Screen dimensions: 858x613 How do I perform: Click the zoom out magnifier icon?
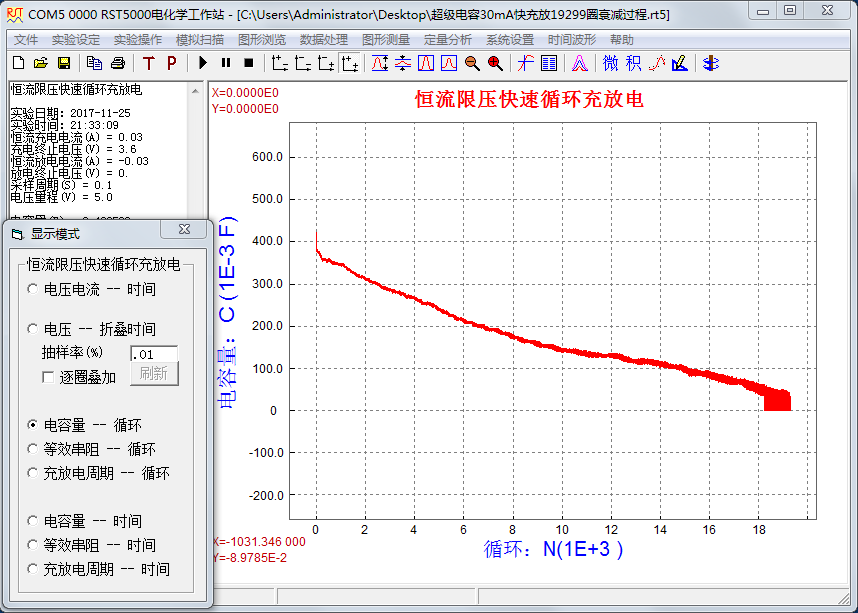click(x=472, y=63)
